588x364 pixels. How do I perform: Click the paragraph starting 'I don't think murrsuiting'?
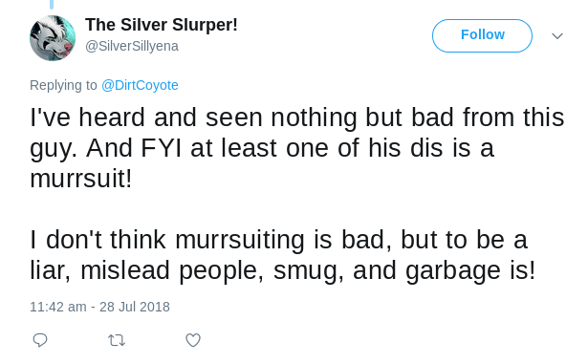283,255
